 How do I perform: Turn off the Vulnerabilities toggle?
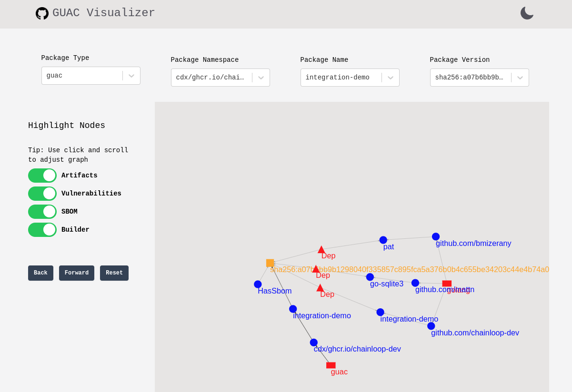point(42,194)
